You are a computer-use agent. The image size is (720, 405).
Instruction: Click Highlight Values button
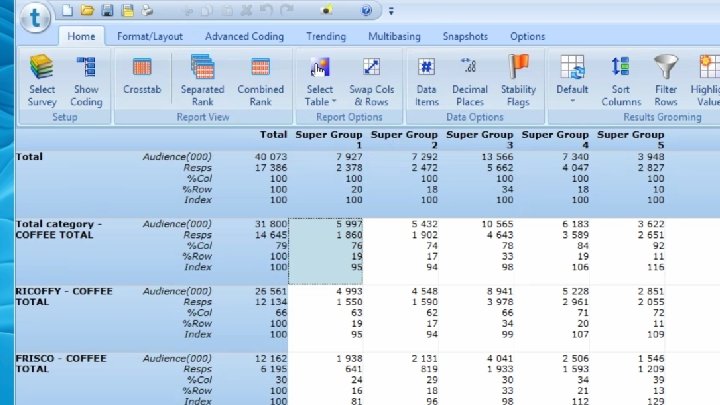click(x=705, y=80)
